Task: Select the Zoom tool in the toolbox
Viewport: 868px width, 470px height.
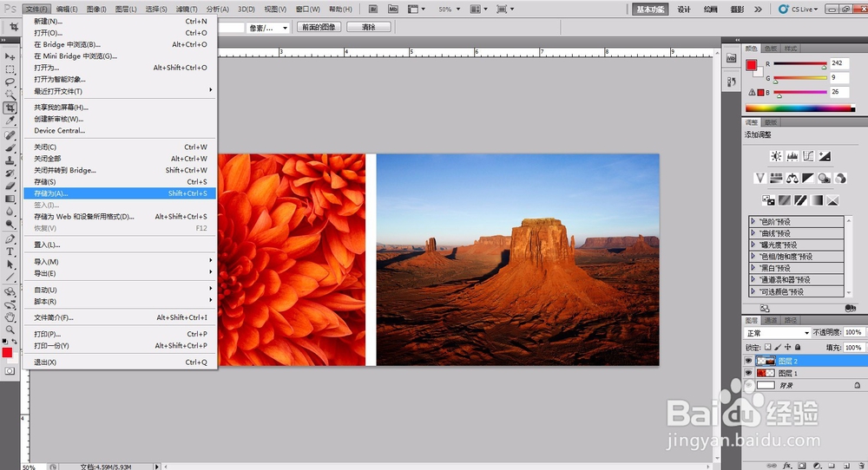Action: [10, 330]
